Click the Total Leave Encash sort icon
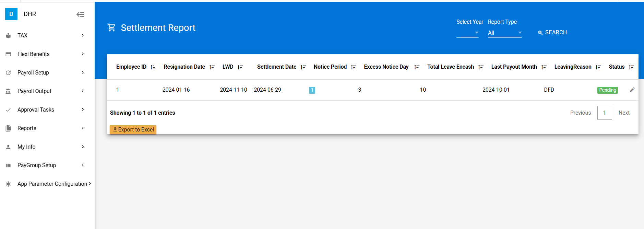Viewport: 644px width, 229px height. click(481, 67)
